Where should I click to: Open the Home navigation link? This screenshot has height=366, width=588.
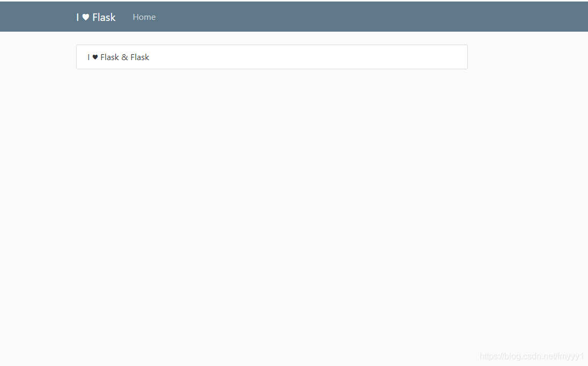(144, 17)
